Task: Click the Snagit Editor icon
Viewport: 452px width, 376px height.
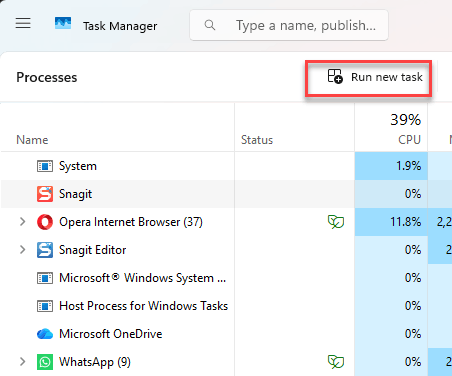Action: point(45,250)
